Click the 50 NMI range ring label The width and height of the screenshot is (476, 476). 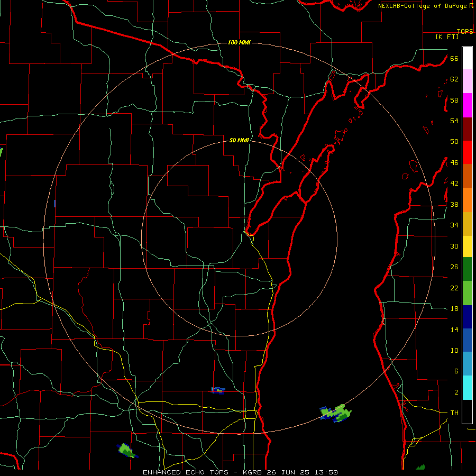[x=239, y=140]
